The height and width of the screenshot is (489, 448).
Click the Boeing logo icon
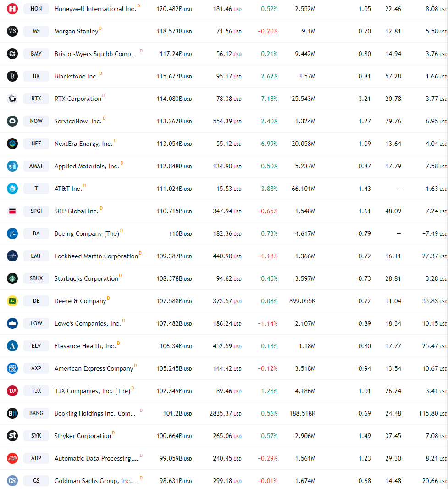[12, 233]
